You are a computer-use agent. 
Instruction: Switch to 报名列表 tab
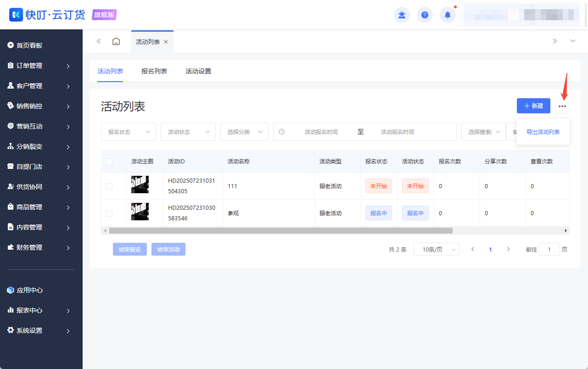(x=154, y=71)
